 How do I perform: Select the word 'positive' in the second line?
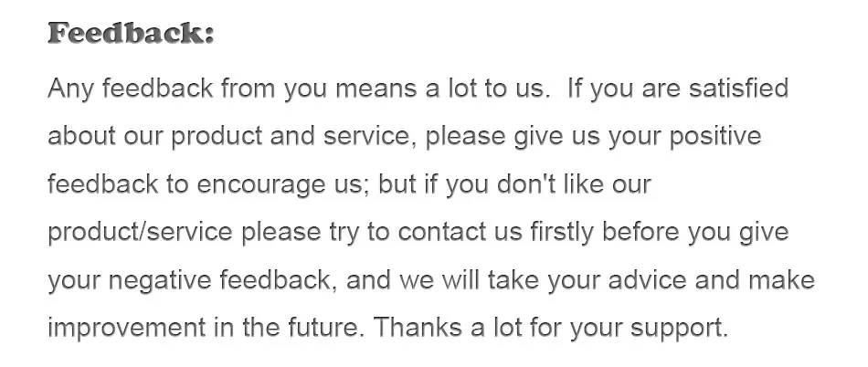(715, 137)
